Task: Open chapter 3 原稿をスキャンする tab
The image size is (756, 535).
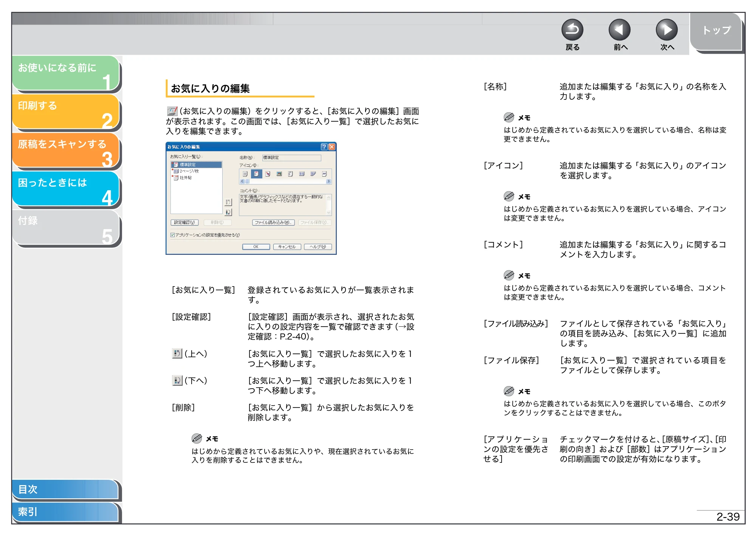Action: point(66,150)
